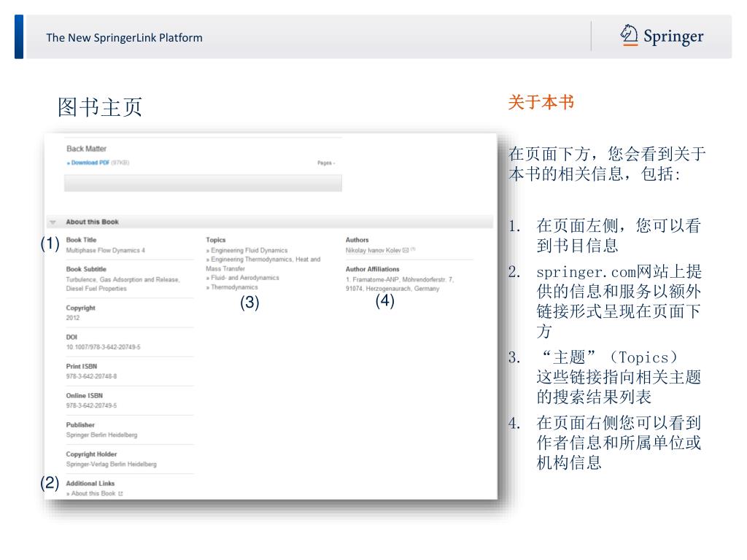Select copyright holder Springer-Verlag Berlin Heidelberg

(x=111, y=464)
